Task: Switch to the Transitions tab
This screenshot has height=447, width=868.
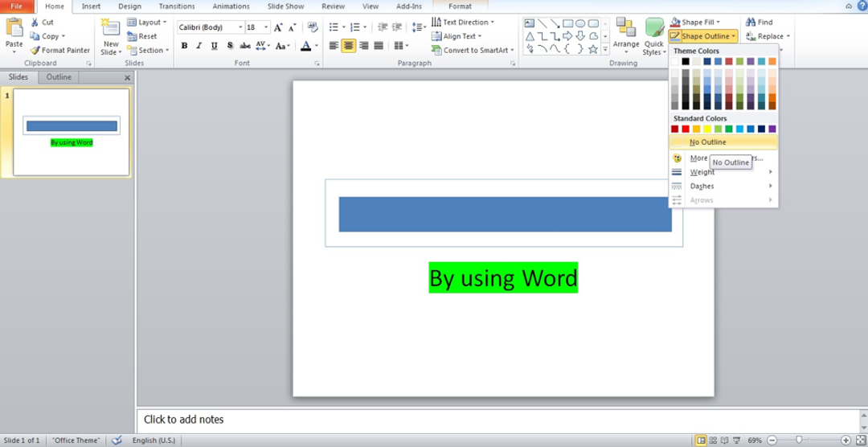Action: pyautogui.click(x=177, y=6)
